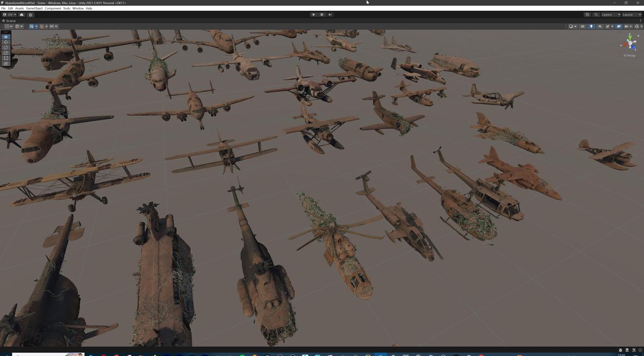This screenshot has width=644, height=356.
Task: Expand the Scene camera dropdown arrow
Action: pos(631,26)
